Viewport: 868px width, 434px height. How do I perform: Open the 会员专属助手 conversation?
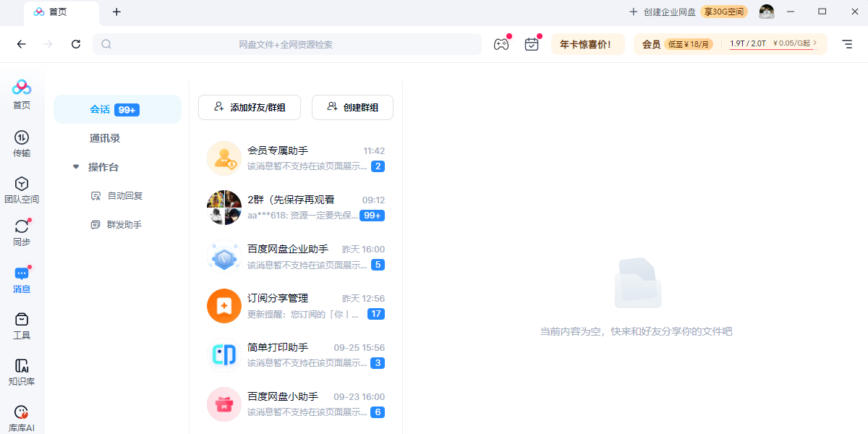[296, 158]
